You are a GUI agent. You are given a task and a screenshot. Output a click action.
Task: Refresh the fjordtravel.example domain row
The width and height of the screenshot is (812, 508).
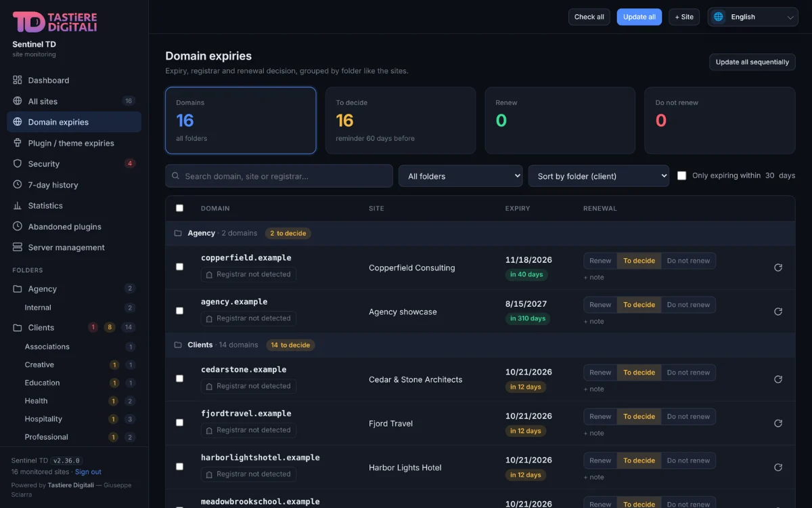[x=778, y=423]
